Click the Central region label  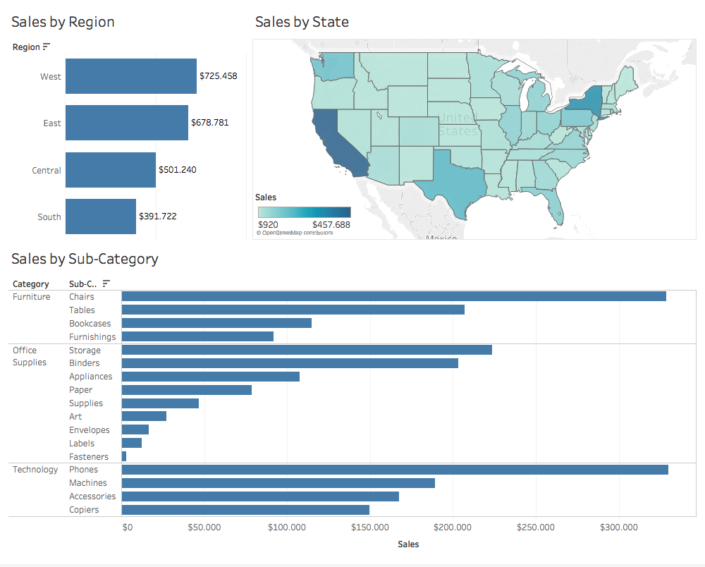(46, 170)
